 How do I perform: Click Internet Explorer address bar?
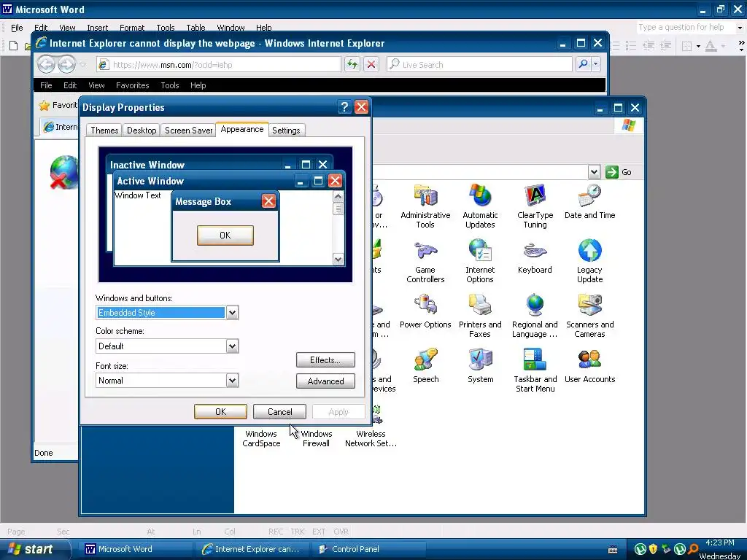click(219, 64)
